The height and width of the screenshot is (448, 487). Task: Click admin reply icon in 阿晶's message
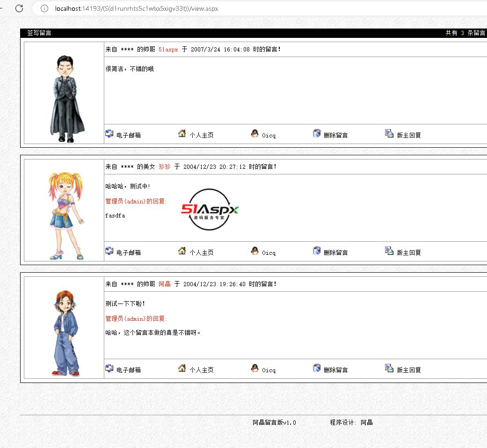click(x=389, y=369)
